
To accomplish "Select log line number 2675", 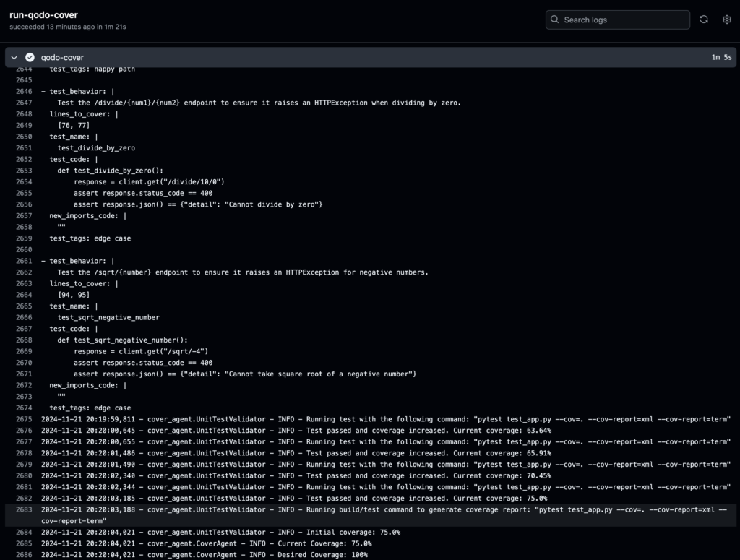I will [x=24, y=419].
